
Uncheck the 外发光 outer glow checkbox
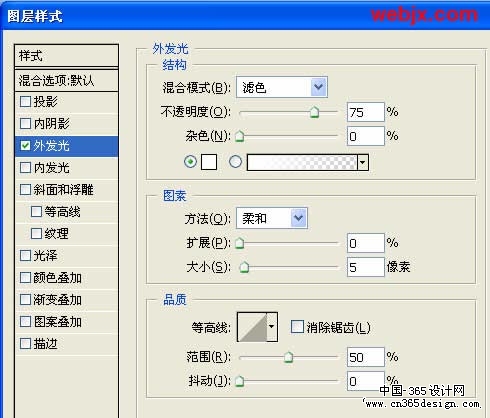(x=26, y=145)
